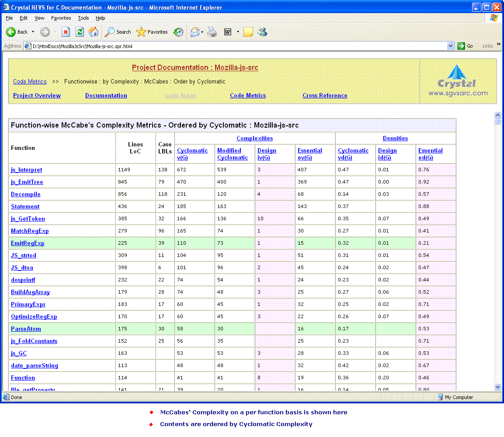Click the Crystal logo image
This screenshot has width=504, height=437.
[x=457, y=76]
